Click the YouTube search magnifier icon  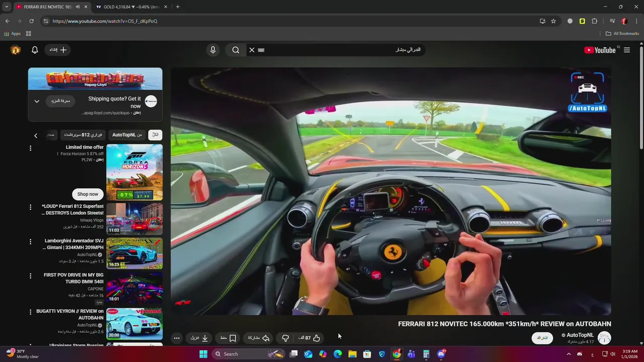click(x=235, y=50)
